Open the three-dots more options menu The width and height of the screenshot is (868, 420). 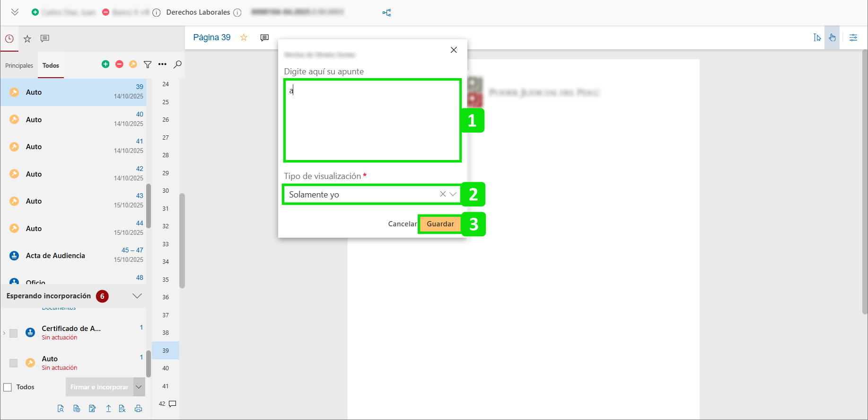tap(162, 64)
